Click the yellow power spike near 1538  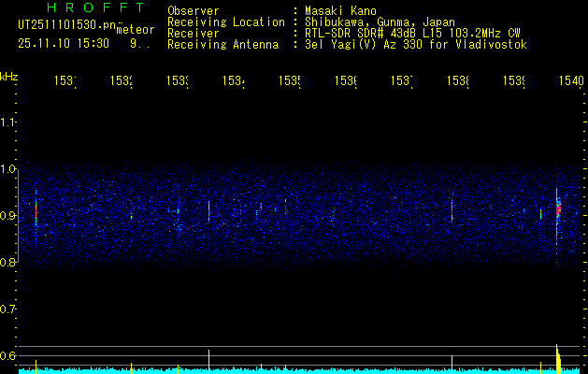[x=452, y=365]
